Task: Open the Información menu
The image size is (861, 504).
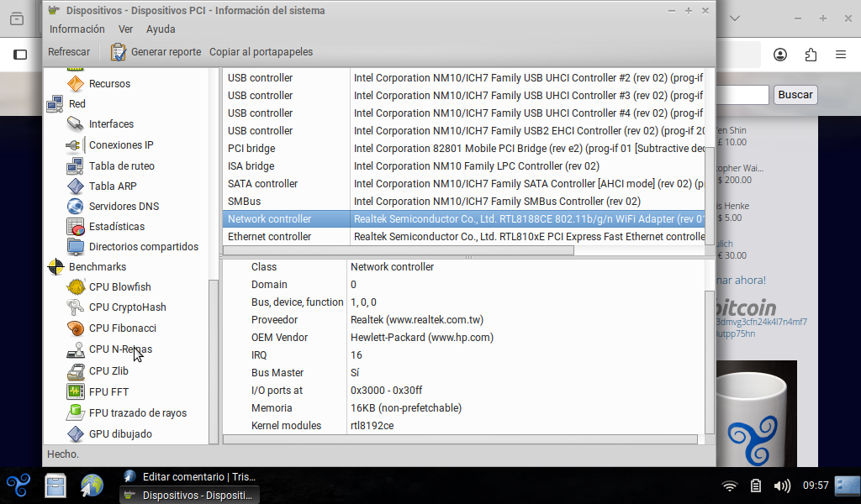Action: 77,29
